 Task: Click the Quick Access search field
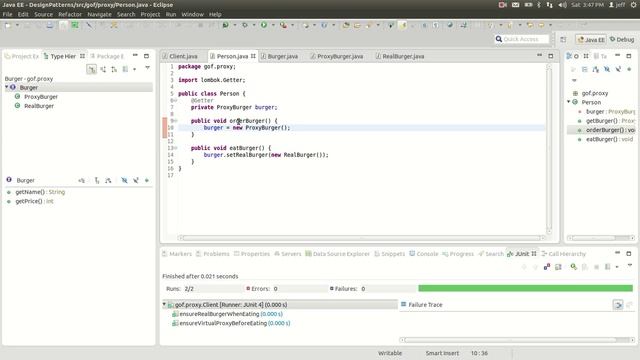[x=522, y=39]
